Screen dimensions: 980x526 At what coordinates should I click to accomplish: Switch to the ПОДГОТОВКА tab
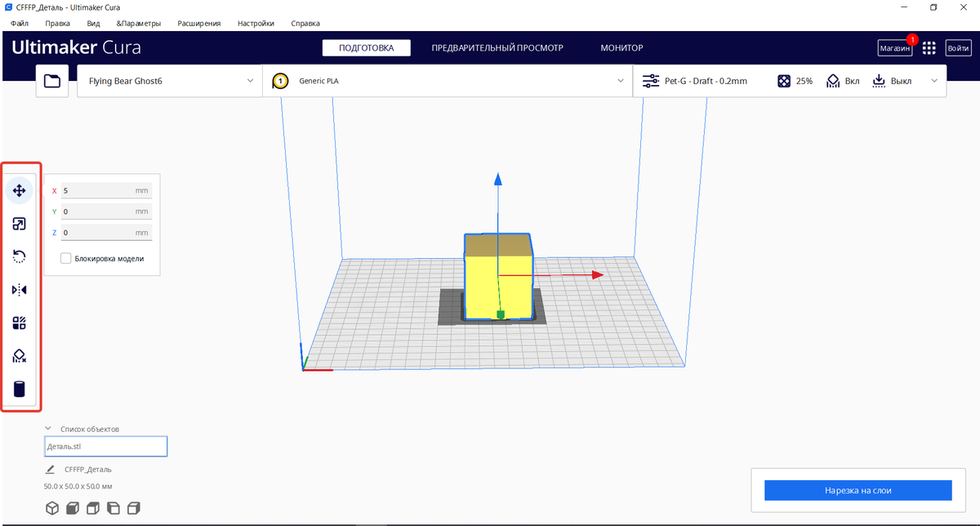pos(366,48)
